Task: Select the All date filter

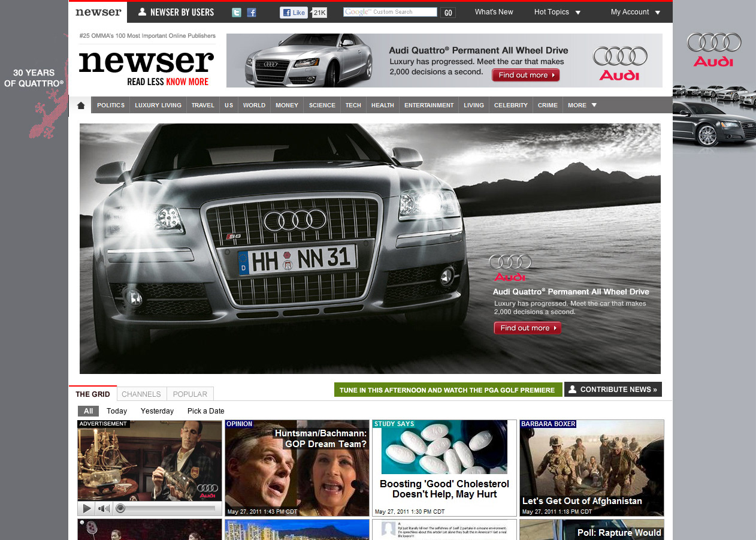Action: click(x=88, y=411)
